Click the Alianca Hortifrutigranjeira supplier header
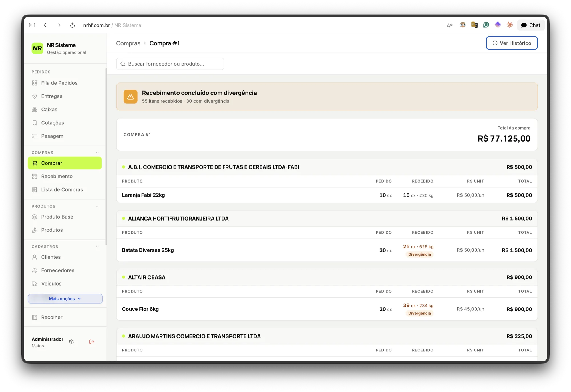 point(327,219)
